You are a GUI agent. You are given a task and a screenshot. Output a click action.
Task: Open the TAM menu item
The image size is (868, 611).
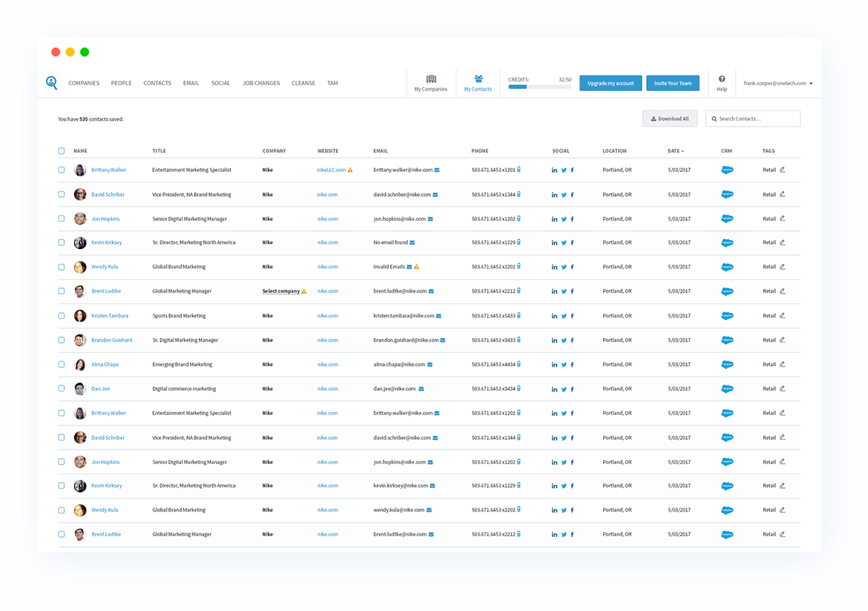coord(332,83)
